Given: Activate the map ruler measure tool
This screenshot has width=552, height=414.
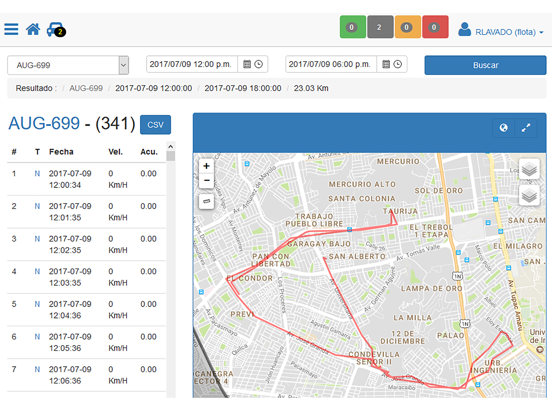Looking at the screenshot, I should click(207, 201).
